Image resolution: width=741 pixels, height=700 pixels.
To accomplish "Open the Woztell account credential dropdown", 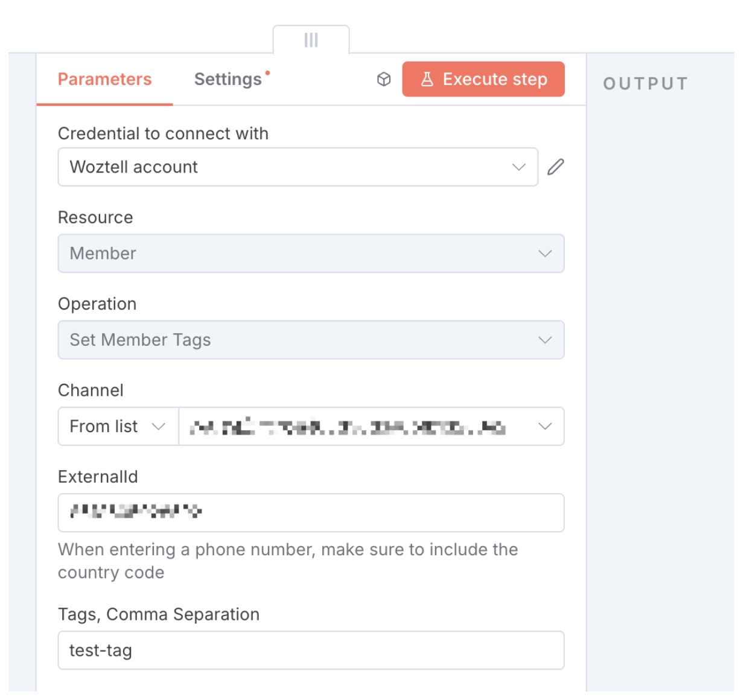I will point(298,167).
